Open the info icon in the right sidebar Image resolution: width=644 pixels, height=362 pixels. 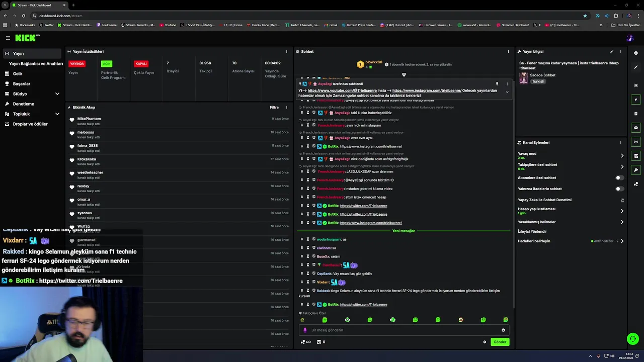(636, 53)
